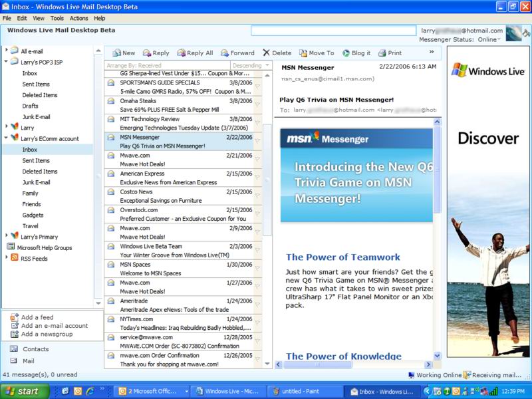The height and width of the screenshot is (399, 532).
Task: Forward the selected MSN Messenger email
Action: click(237, 53)
